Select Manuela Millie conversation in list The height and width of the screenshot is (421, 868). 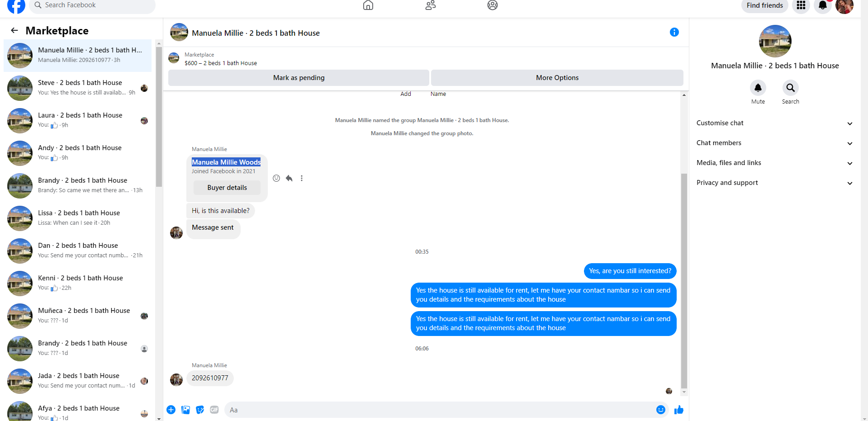[x=78, y=55]
